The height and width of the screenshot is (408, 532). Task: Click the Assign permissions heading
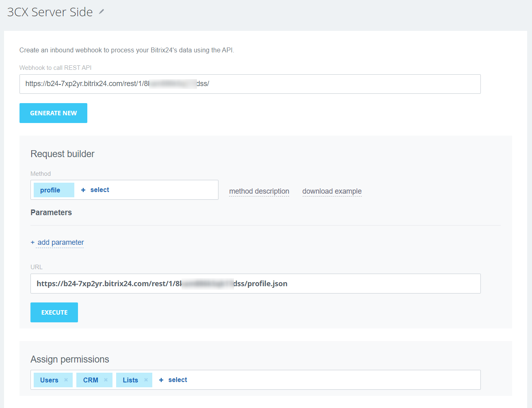70,359
